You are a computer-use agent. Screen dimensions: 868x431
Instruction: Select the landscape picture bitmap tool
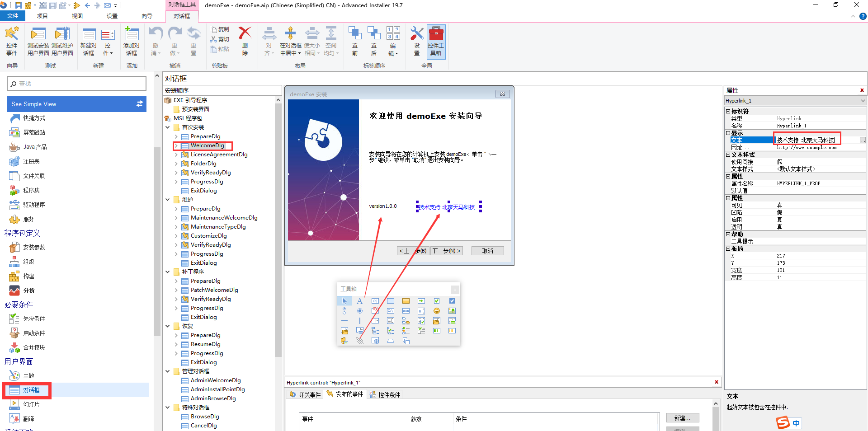pyautogui.click(x=452, y=311)
